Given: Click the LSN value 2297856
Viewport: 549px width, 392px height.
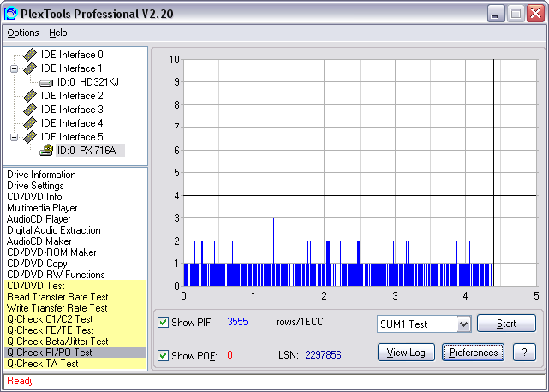Looking at the screenshot, I should 323,355.
